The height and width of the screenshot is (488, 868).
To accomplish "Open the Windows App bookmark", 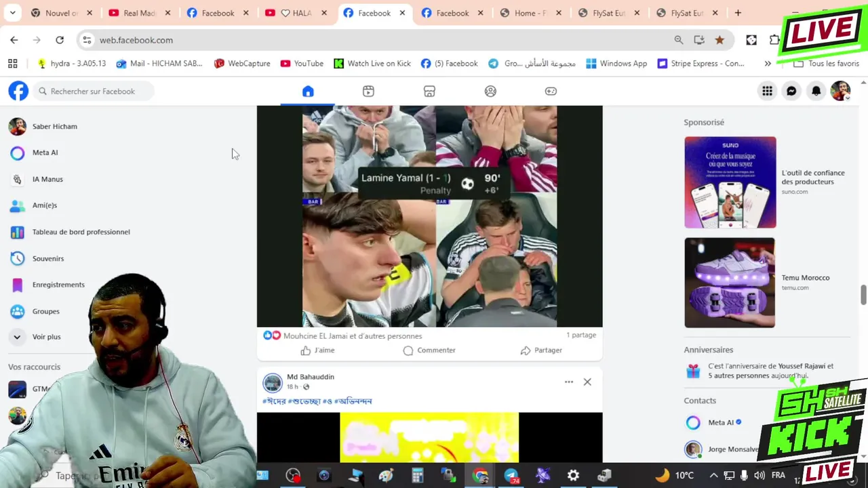I will coord(616,63).
